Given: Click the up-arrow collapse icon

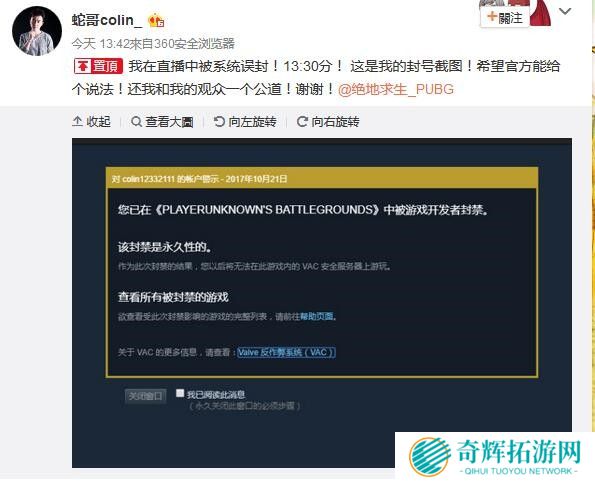Looking at the screenshot, I should coord(77,121).
